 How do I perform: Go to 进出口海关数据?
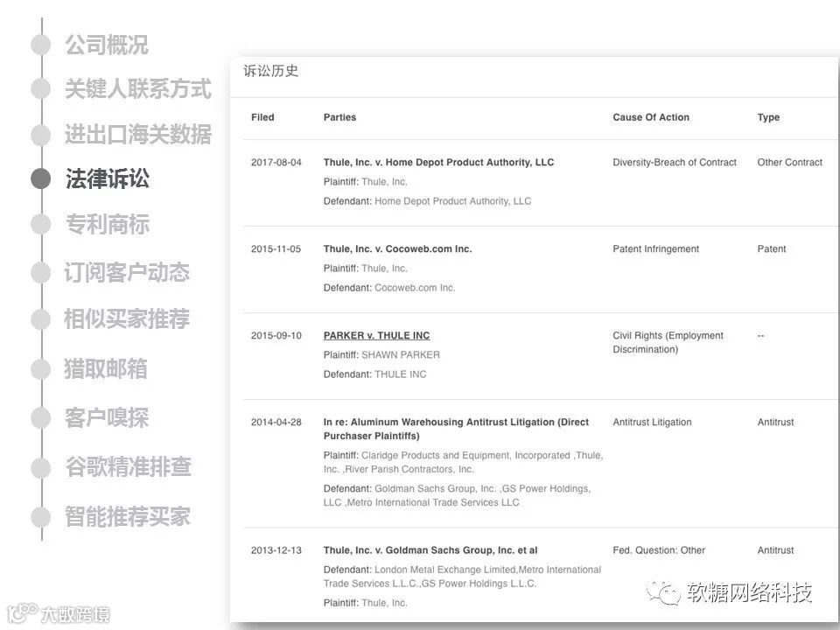click(x=138, y=135)
